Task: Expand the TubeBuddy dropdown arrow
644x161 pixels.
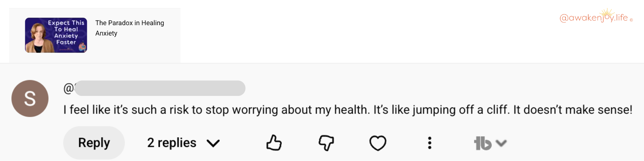Action: click(501, 143)
